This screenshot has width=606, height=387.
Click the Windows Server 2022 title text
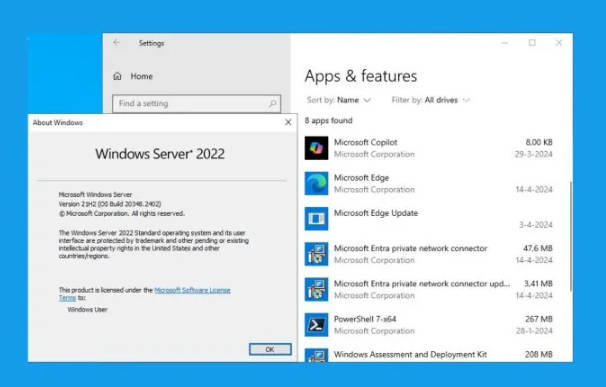160,154
